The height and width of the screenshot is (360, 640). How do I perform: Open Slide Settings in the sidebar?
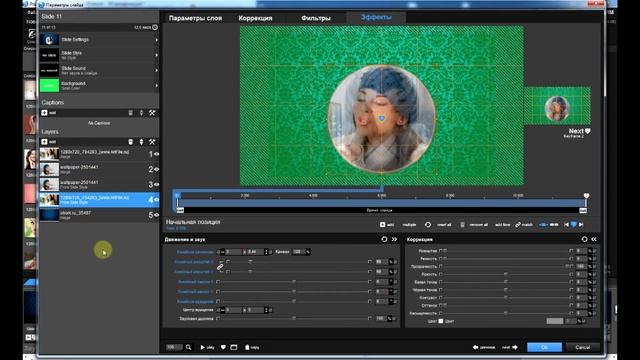pyautogui.click(x=99, y=40)
